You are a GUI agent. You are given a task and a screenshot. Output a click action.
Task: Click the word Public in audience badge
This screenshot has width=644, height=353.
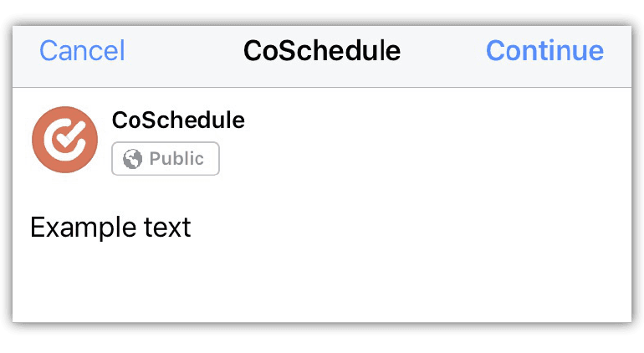[x=176, y=159]
